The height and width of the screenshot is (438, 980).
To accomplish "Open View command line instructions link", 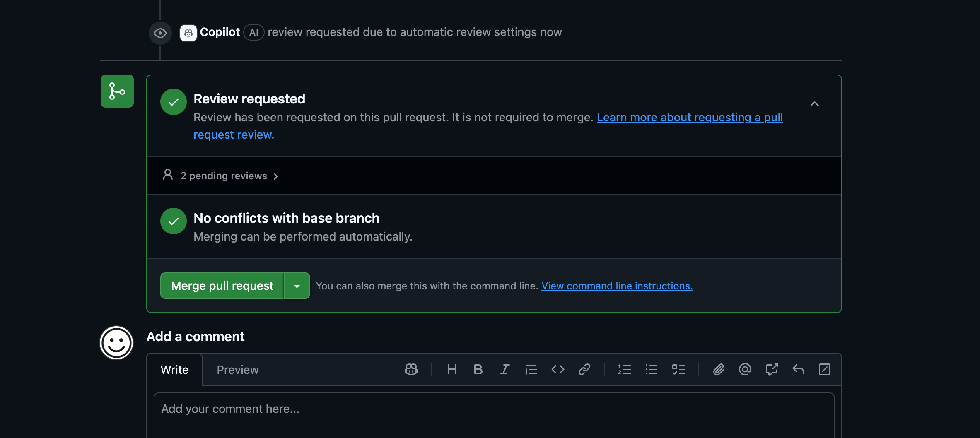I will 617,286.
